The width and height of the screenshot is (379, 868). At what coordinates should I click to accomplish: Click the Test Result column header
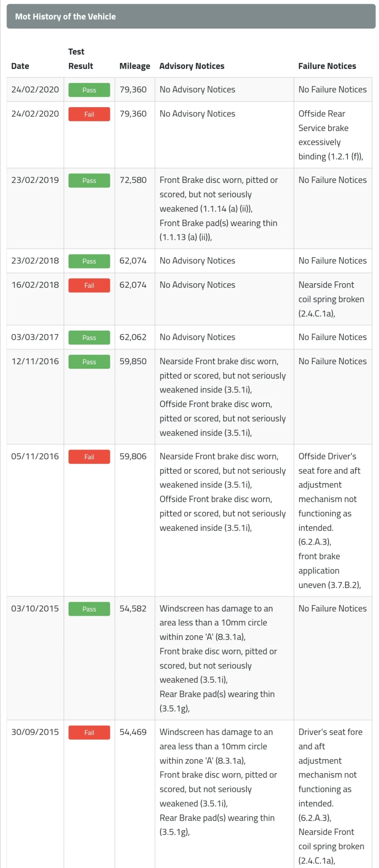click(x=81, y=59)
